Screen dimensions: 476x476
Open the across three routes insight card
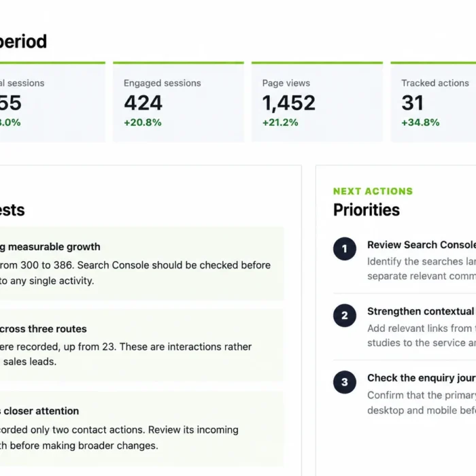coord(141,345)
